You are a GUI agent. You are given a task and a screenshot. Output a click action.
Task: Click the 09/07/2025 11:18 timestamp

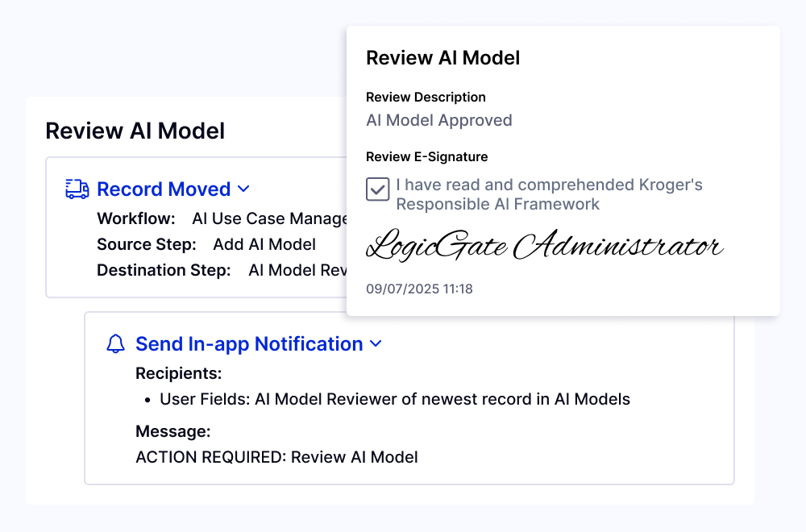419,289
